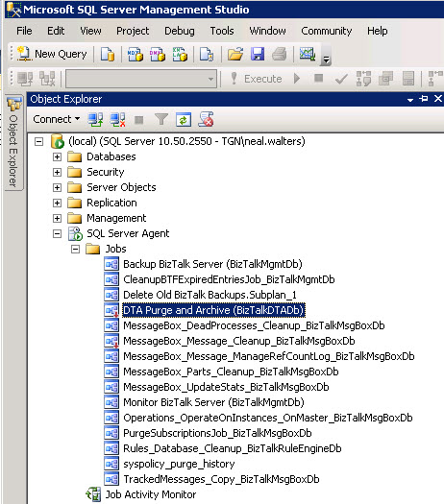Viewport: 444px width, 504px height.
Task: Click the New Query toolbar button
Action: pyautogui.click(x=52, y=54)
